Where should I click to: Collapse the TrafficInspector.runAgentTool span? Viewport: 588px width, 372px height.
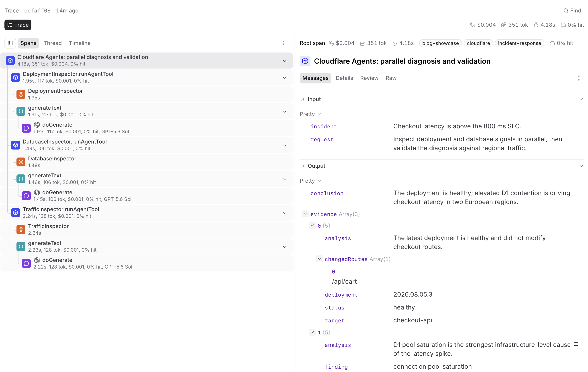coord(284,213)
